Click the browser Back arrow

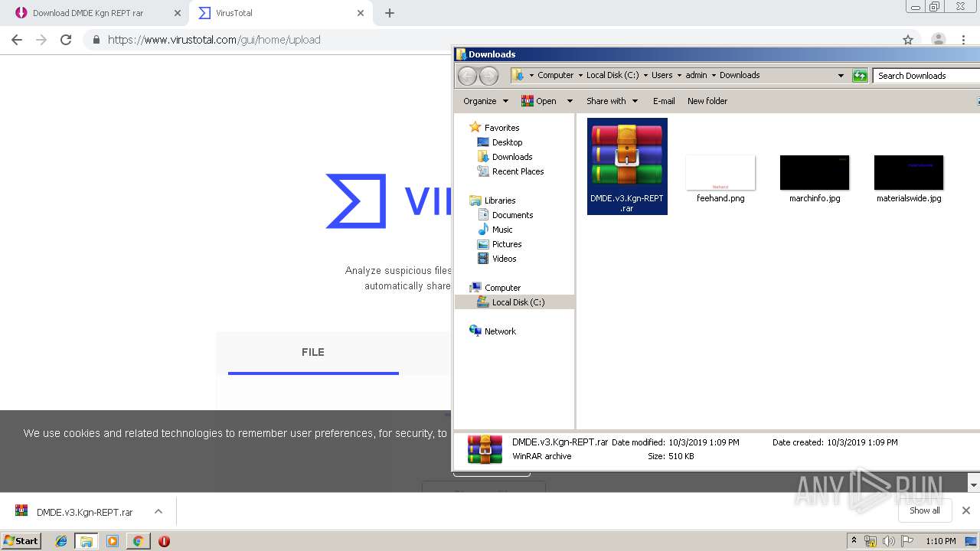point(17,40)
